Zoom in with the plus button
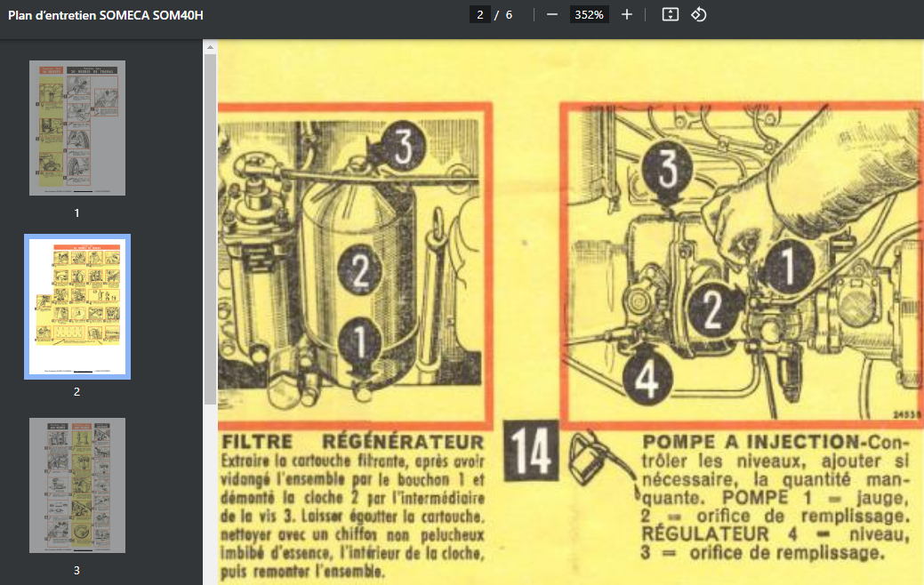Viewport: 924px width, 585px height. tap(627, 15)
